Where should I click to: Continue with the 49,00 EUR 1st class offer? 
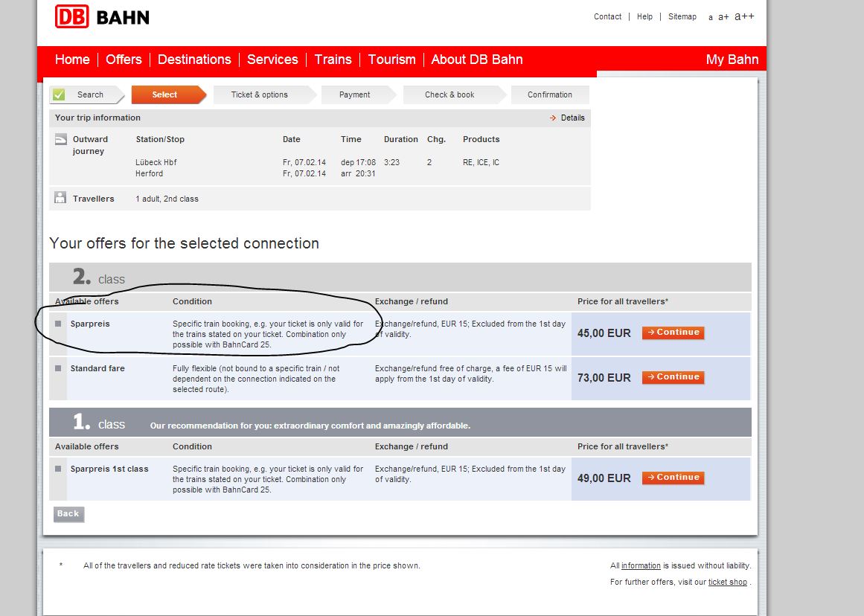point(673,478)
